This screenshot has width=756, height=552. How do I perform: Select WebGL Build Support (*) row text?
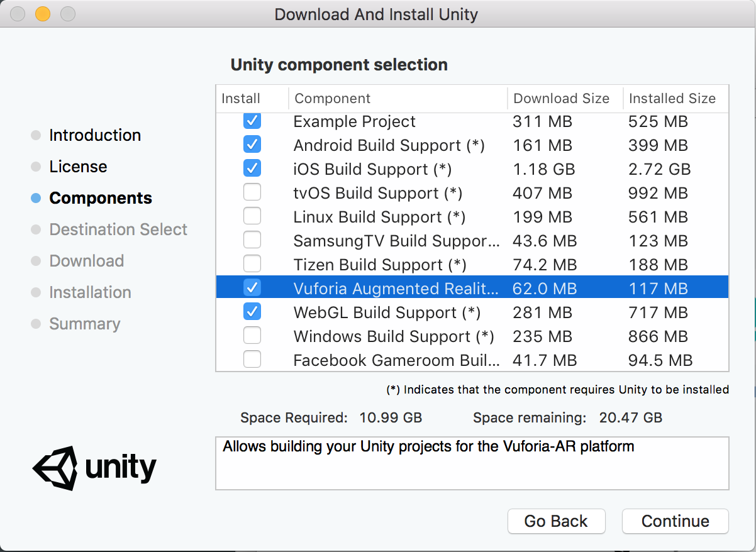click(387, 312)
